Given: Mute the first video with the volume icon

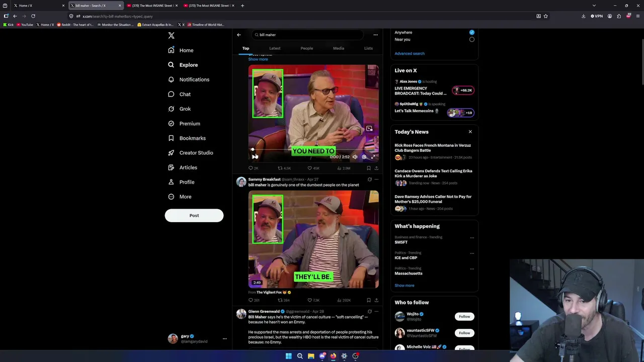Looking at the screenshot, I should [x=355, y=157].
